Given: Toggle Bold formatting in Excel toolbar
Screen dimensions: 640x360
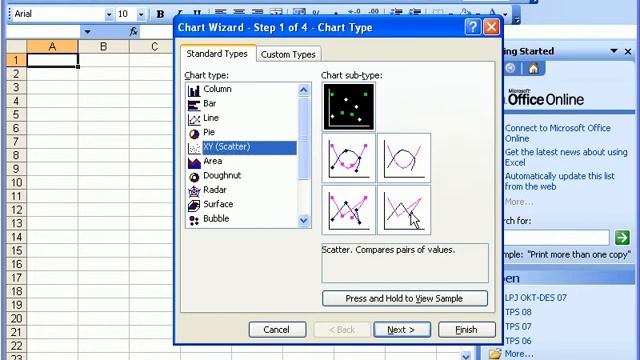Looking at the screenshot, I should (160, 14).
